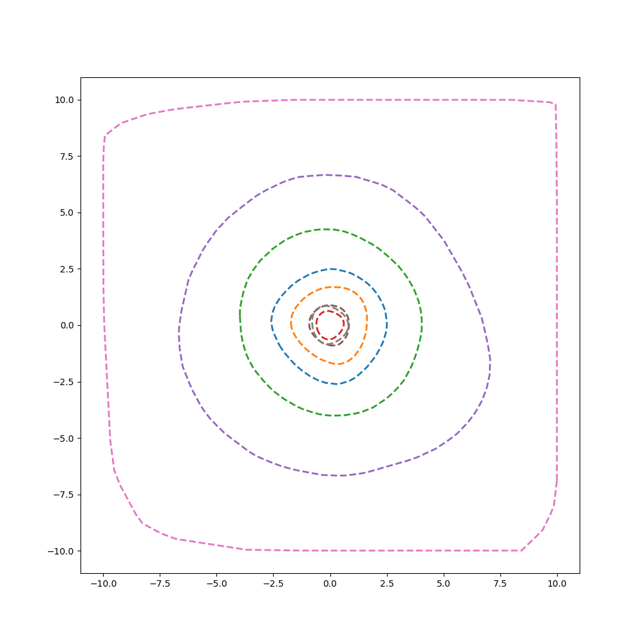
Task: Click the horizontal axis tick label −7.5
Action: 160,583
